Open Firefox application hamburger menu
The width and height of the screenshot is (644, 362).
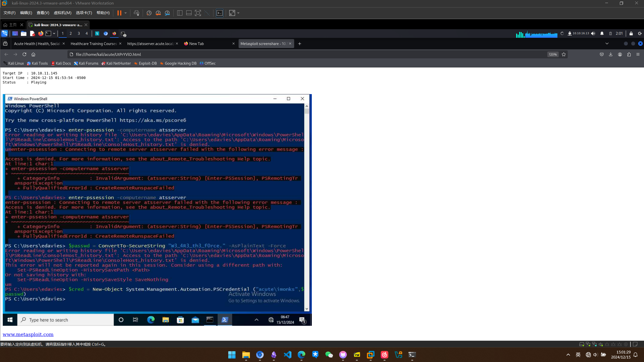coord(638,54)
